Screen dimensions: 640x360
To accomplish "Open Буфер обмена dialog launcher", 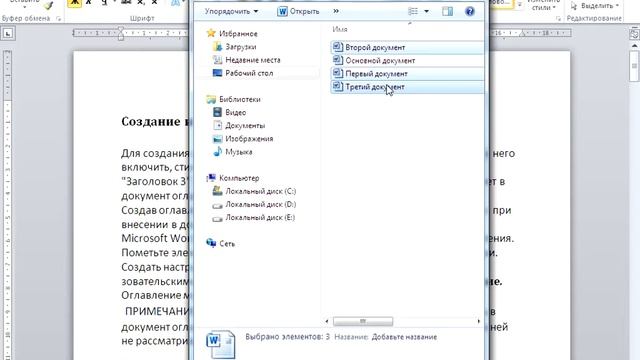I will click(58, 19).
